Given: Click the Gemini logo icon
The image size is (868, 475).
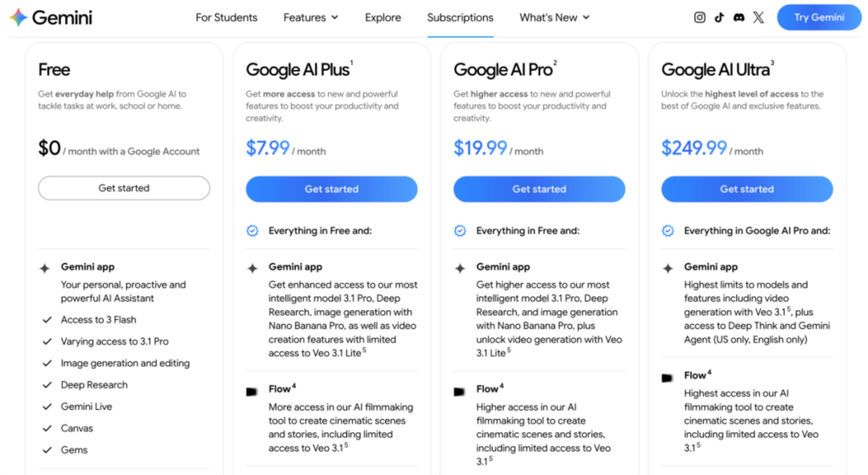Looking at the screenshot, I should 19,17.
